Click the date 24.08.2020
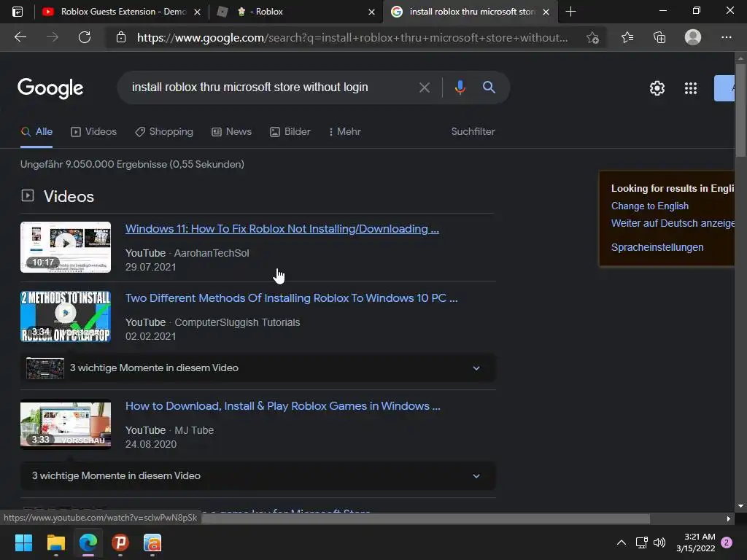The width and height of the screenshot is (747, 560). [x=151, y=444]
